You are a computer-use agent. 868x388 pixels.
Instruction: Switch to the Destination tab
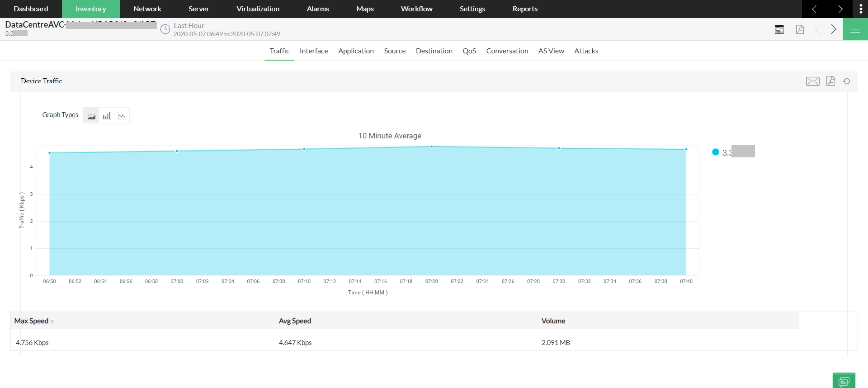coord(434,51)
